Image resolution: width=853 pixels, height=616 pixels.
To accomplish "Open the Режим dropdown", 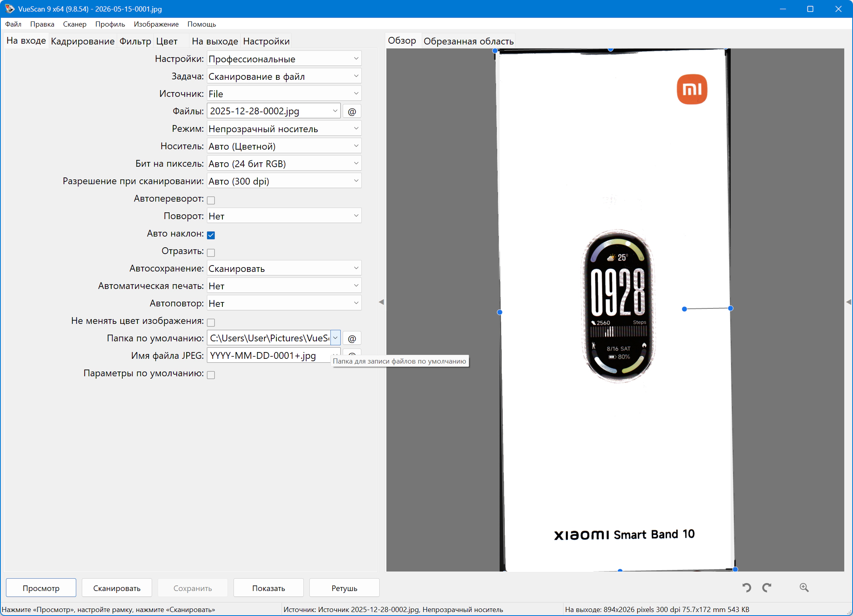I will pos(284,129).
